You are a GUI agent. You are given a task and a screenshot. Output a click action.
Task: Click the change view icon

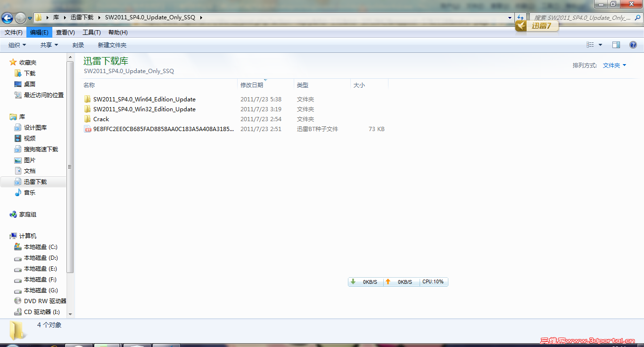click(x=590, y=45)
